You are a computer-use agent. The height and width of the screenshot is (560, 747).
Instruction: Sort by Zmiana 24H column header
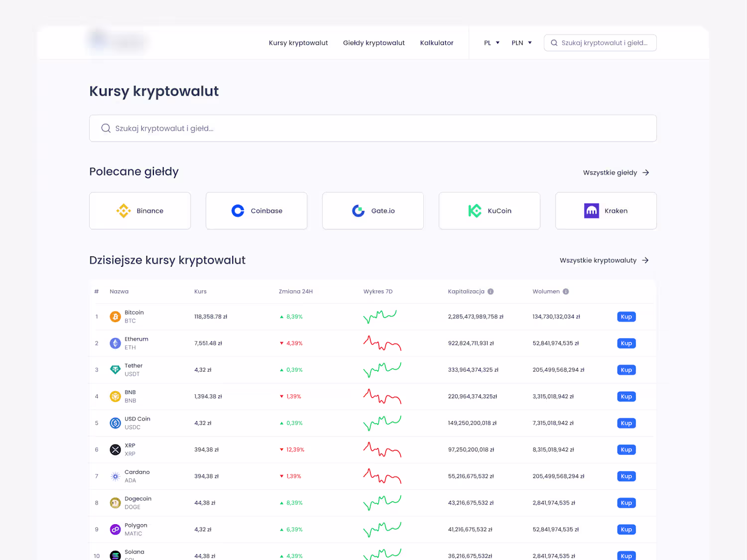coord(296,292)
